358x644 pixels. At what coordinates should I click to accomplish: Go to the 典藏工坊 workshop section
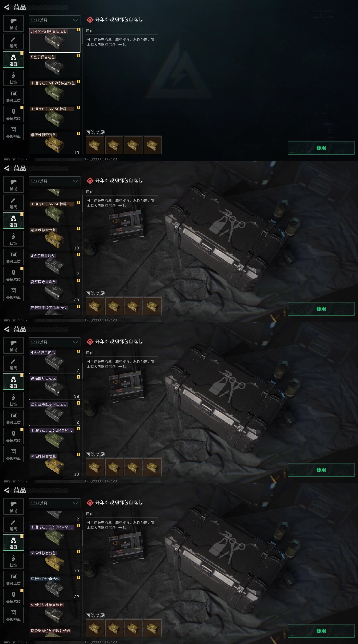pyautogui.click(x=13, y=96)
